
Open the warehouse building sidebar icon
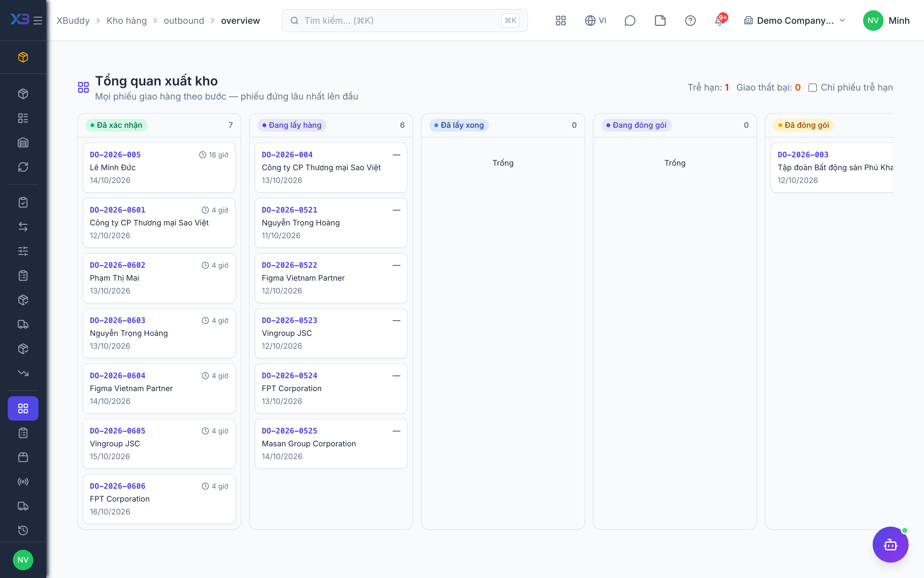[x=23, y=143]
